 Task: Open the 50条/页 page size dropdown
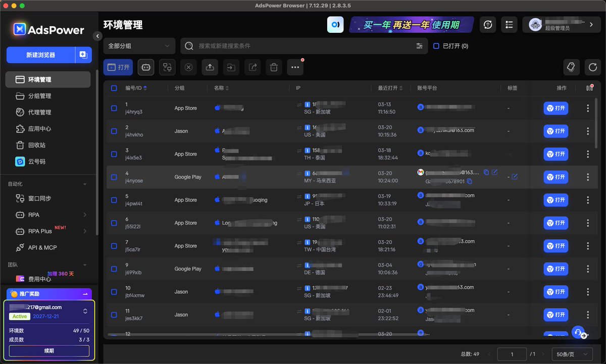(x=572, y=354)
